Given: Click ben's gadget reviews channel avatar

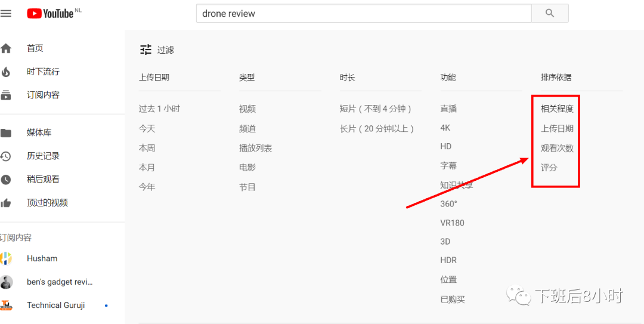Looking at the screenshot, I should [6, 282].
